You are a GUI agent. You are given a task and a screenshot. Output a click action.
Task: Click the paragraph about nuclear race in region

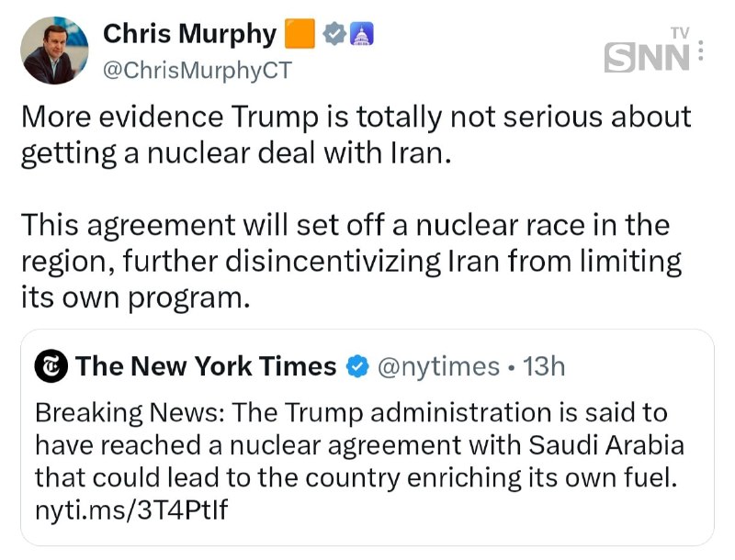351,261
